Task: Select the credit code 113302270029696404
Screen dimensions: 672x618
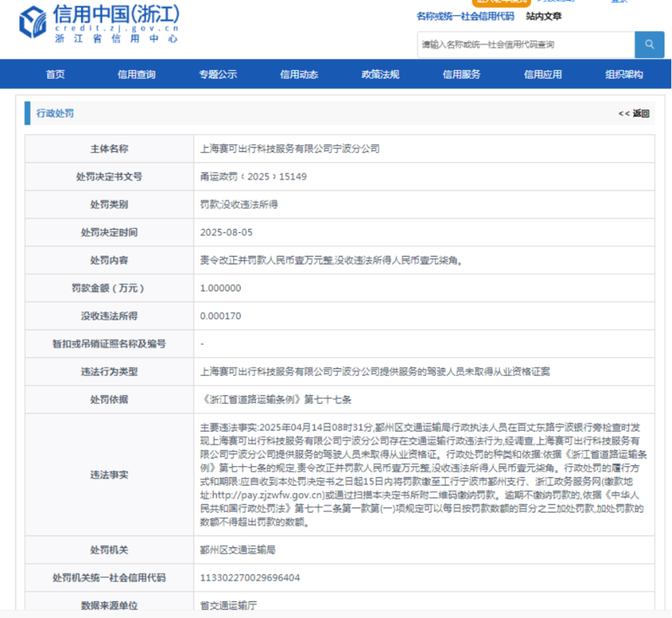Action: point(250,577)
